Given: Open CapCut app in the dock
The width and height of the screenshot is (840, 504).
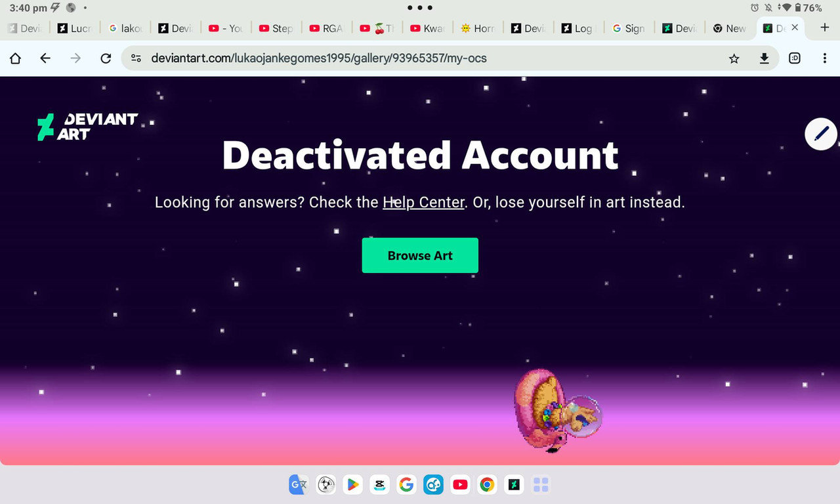Looking at the screenshot, I should [x=379, y=485].
